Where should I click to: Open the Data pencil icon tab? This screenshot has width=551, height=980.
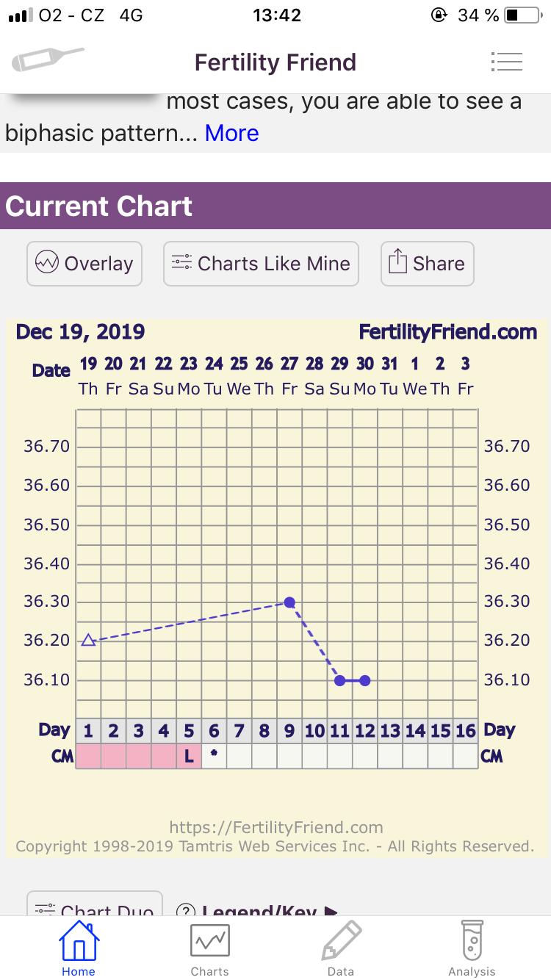tap(341, 948)
